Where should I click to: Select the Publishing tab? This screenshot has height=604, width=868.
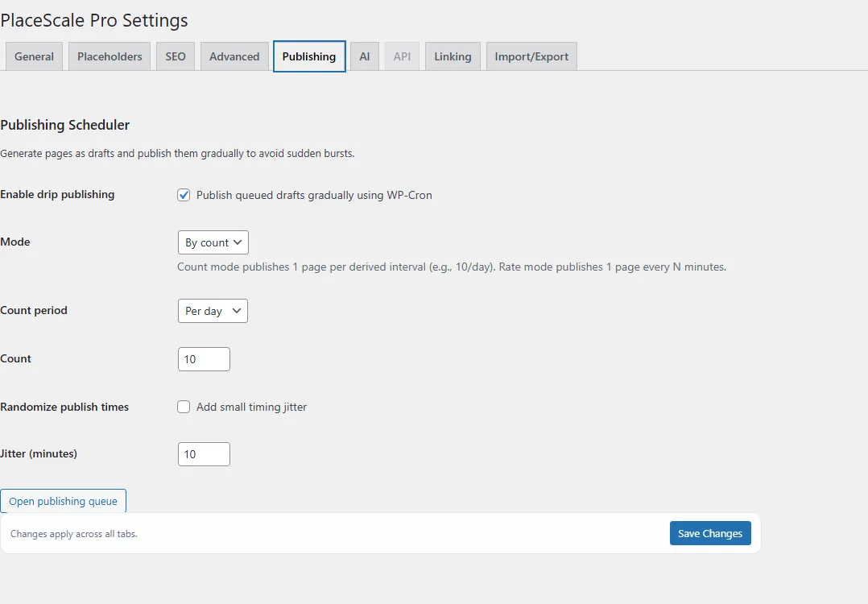[x=309, y=56]
